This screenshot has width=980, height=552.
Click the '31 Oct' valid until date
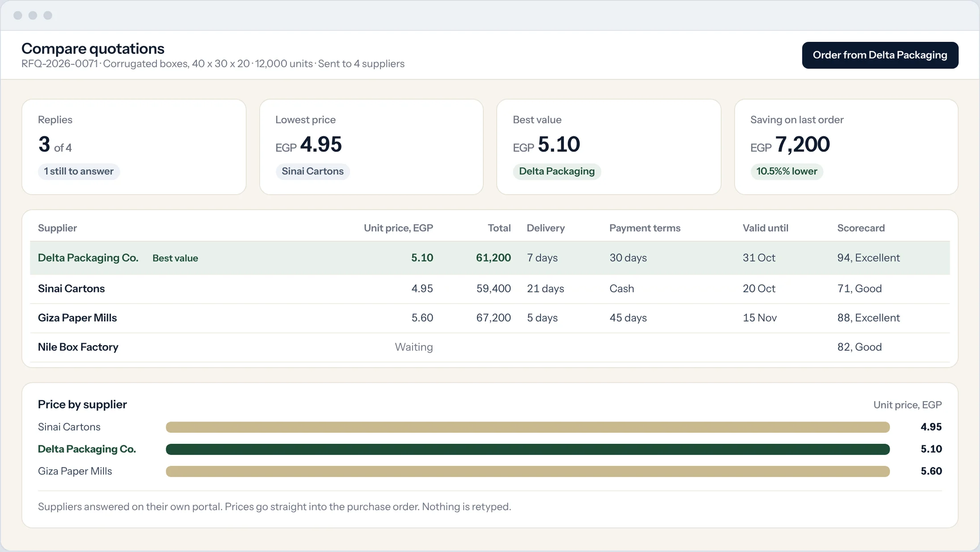759,258
